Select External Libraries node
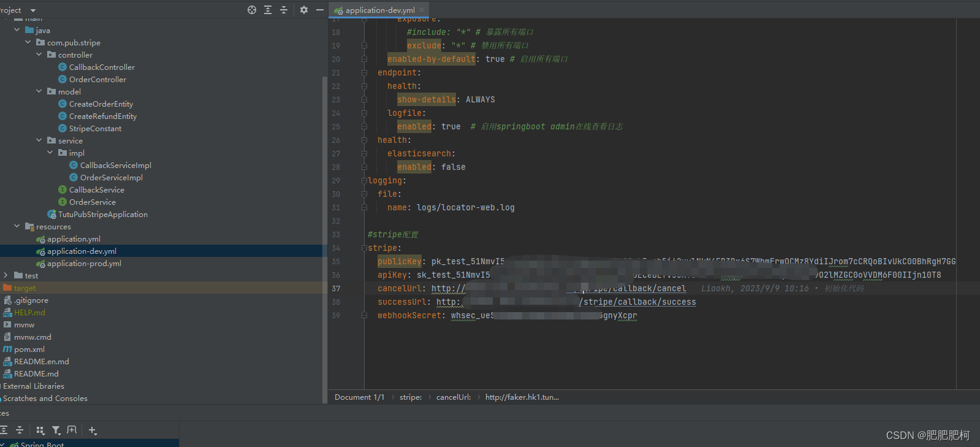This screenshot has height=447, width=980. coord(33,386)
